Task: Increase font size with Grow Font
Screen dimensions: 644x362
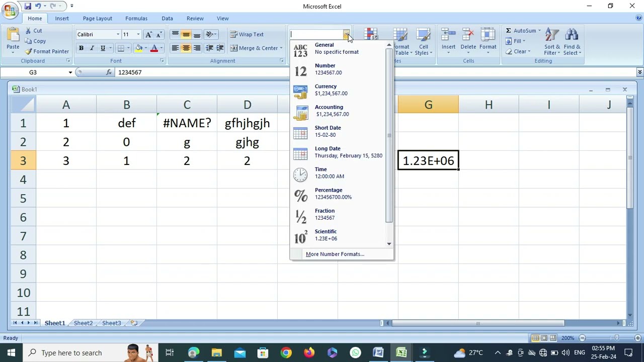Action: click(148, 34)
